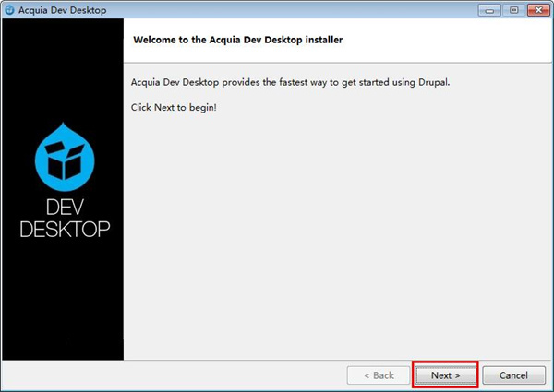Minimize the installer window
Viewport: 554px width, 392px height.
pyautogui.click(x=489, y=10)
